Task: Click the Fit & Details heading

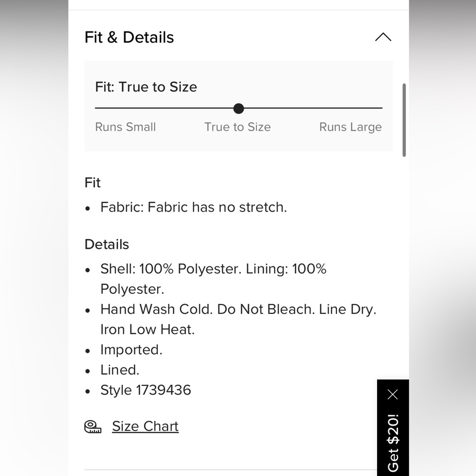Action: [x=129, y=37]
